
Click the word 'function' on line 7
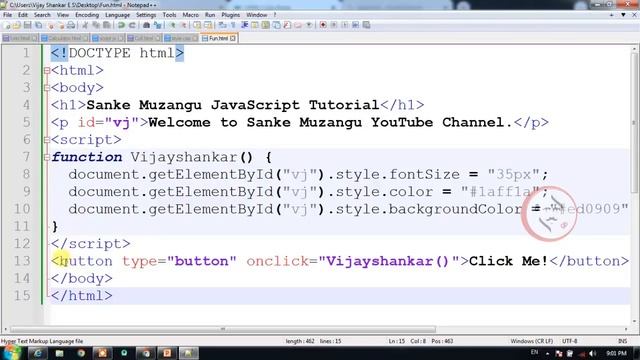tap(87, 157)
